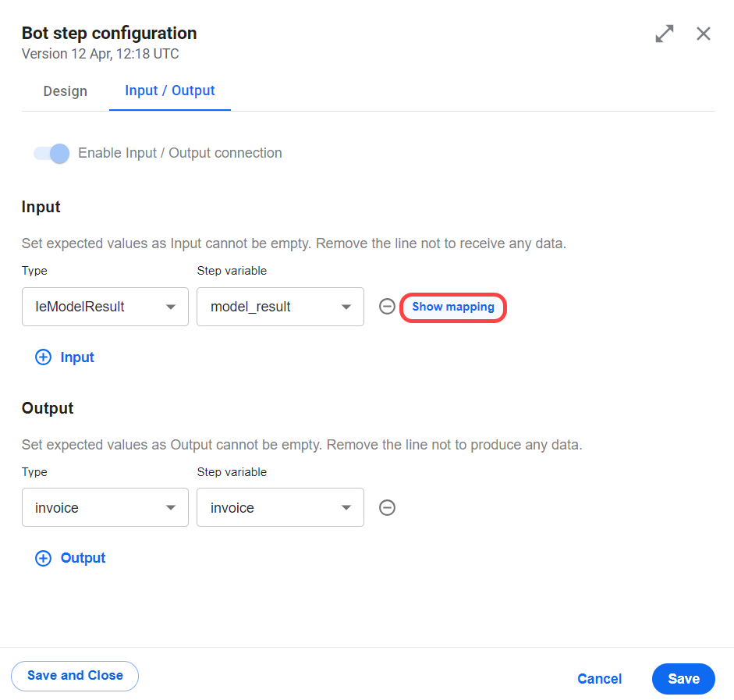Click the Input add link text

77,357
